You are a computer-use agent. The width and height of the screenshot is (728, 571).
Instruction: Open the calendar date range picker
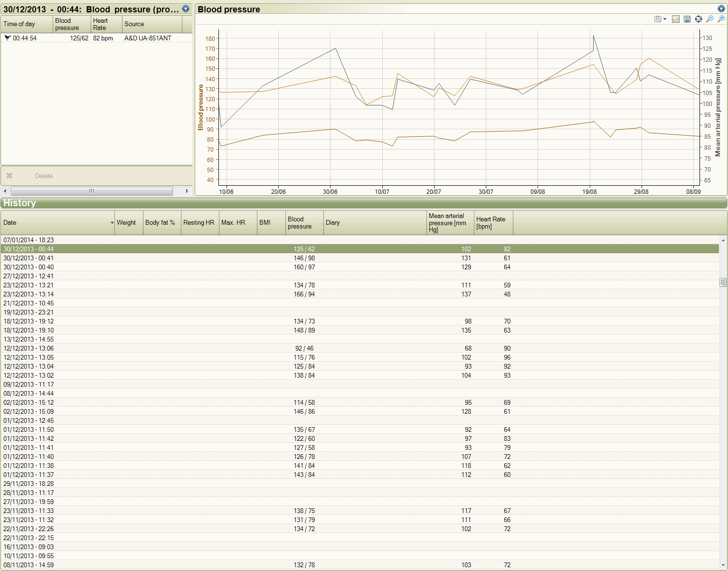[657, 19]
